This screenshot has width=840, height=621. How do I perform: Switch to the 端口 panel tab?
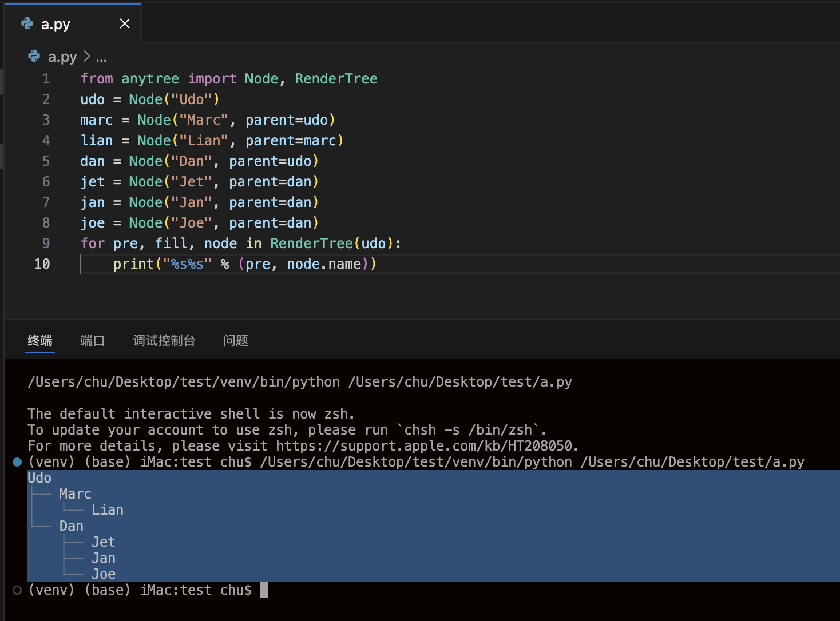92,341
